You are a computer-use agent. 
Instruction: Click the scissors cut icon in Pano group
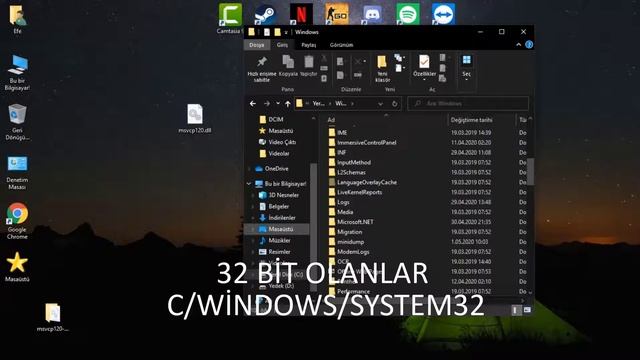(324, 59)
